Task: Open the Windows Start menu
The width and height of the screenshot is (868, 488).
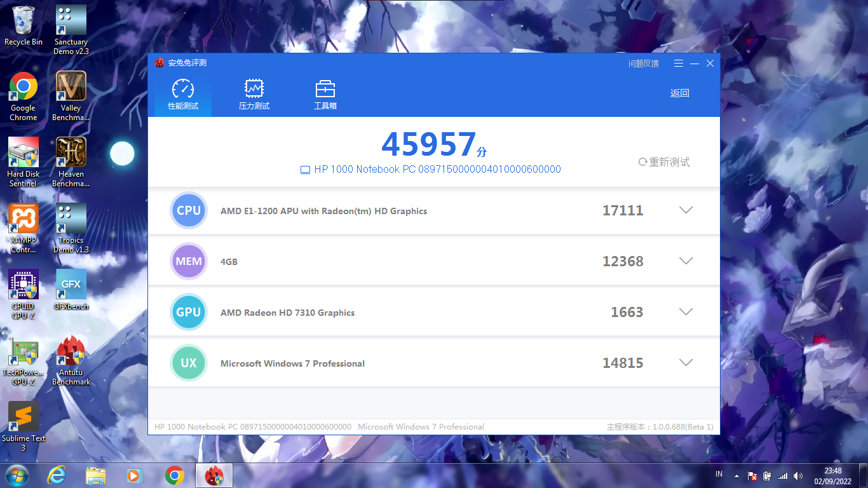Action: coord(17,475)
